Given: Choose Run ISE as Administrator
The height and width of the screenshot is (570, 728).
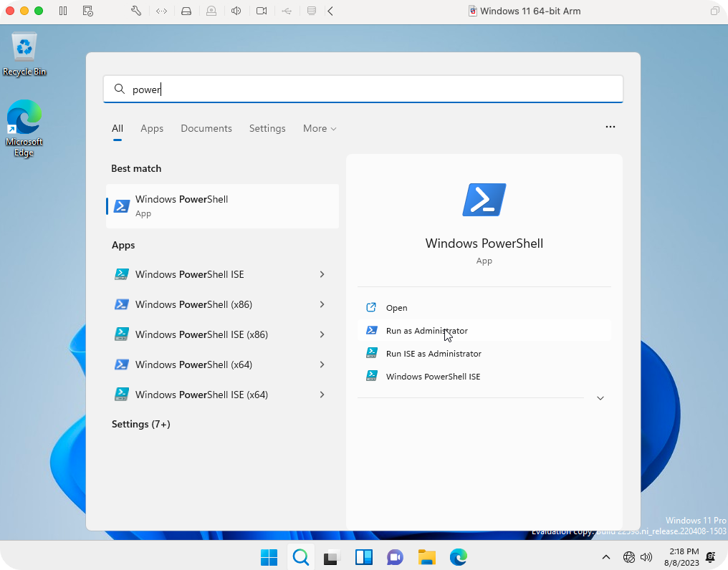Looking at the screenshot, I should click(x=484, y=354).
